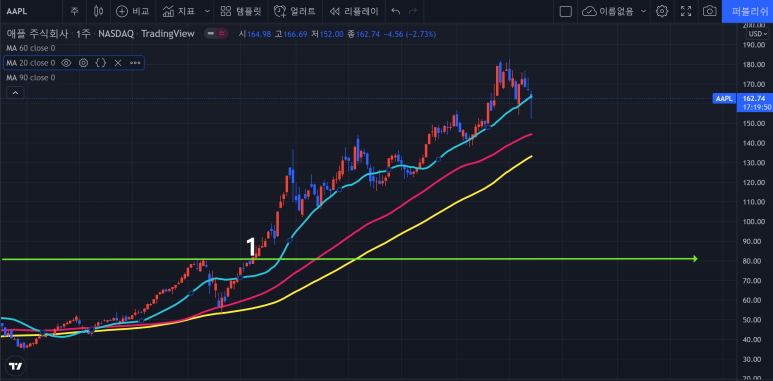
Task: Open the USD currency dropdown
Action: pos(758,34)
